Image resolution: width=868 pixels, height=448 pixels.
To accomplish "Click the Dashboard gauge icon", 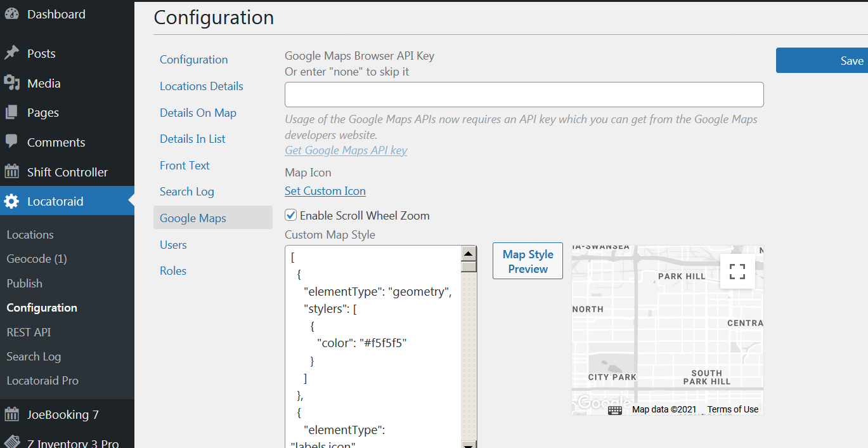I will [x=11, y=14].
